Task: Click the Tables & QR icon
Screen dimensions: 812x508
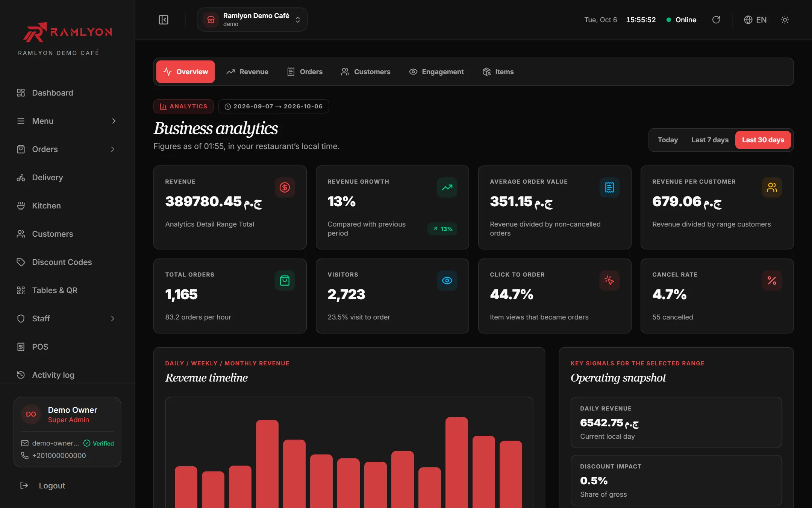Action: pos(21,291)
